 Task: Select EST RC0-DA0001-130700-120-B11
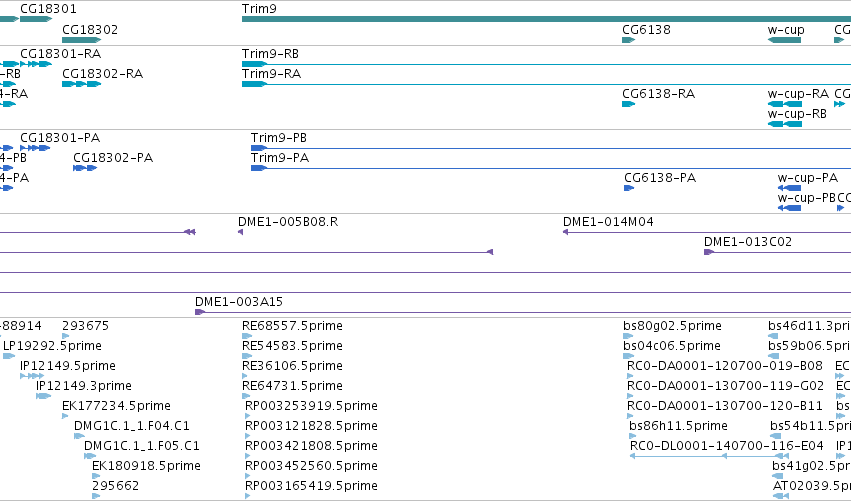coord(725,406)
